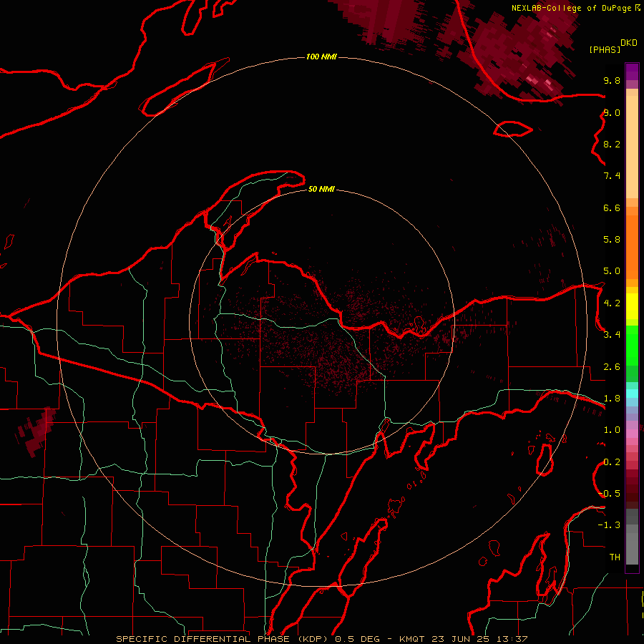The image size is (644, 644).
Task: Click the 7.4 scale value
Action: [x=612, y=176]
